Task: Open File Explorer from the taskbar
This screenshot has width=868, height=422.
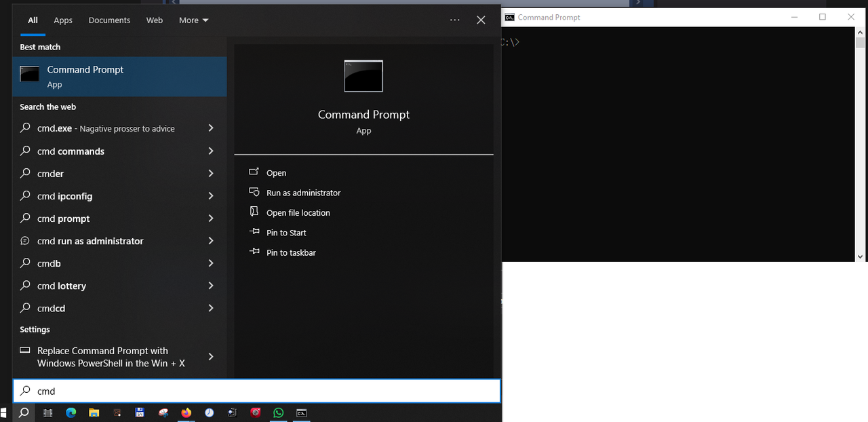Action: click(94, 413)
